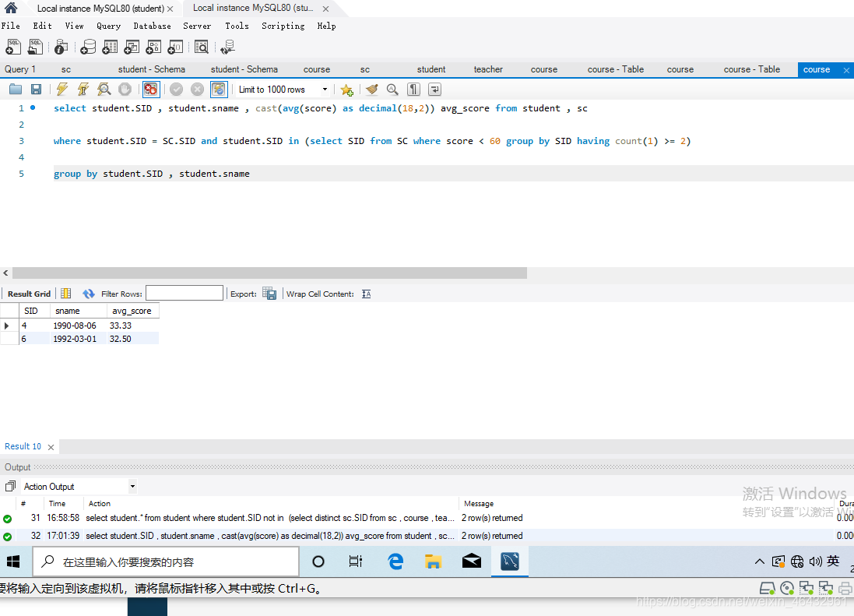This screenshot has width=854, height=616.
Task: Close the active course editor tab
Action: [x=846, y=70]
